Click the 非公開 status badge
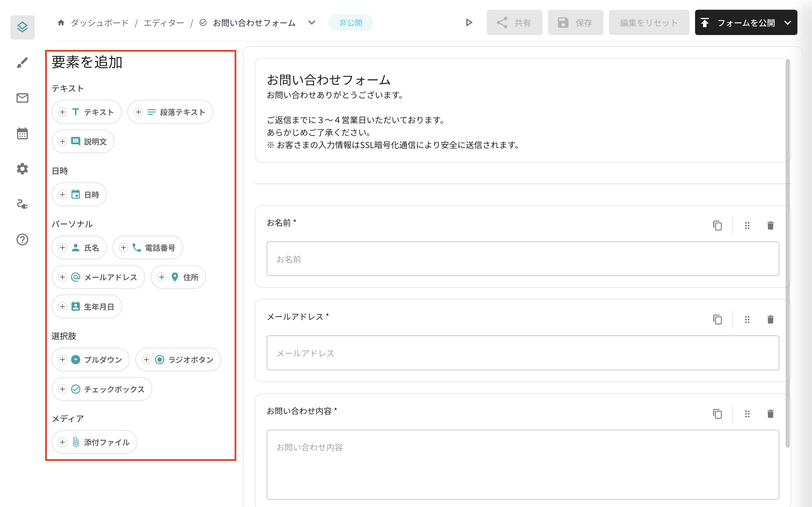The width and height of the screenshot is (812, 507). [350, 23]
